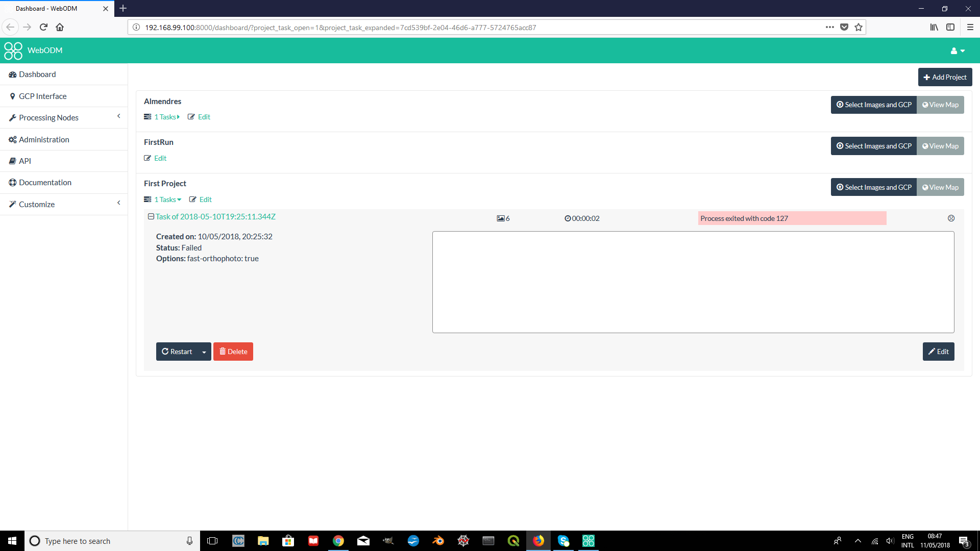Bookmark this page with the star icon
Screen dimensions: 980x551
pos(859,28)
